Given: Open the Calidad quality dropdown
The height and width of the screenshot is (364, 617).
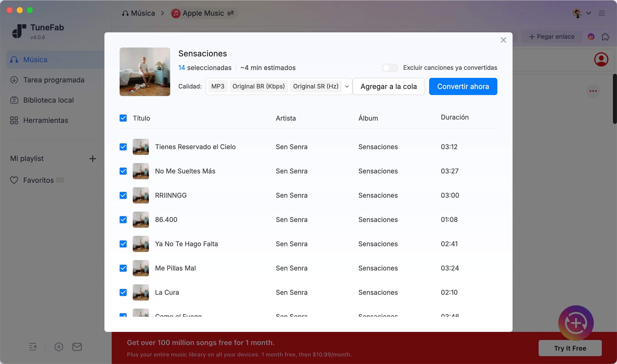Looking at the screenshot, I should [x=346, y=86].
